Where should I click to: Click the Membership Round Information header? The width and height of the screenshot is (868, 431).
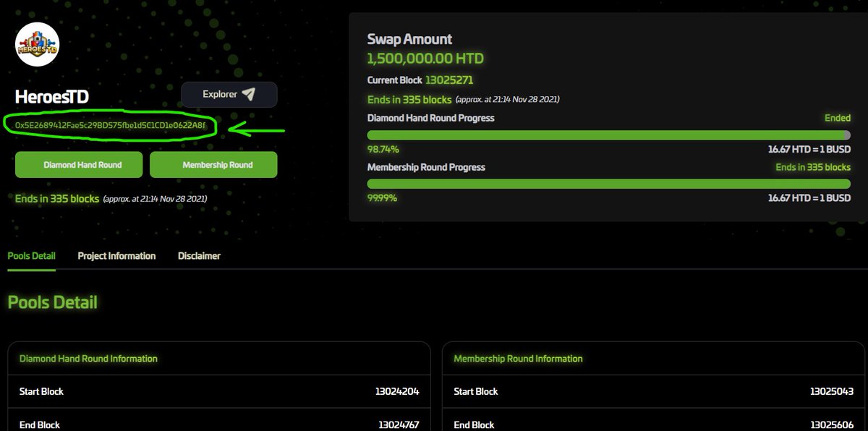(x=518, y=359)
